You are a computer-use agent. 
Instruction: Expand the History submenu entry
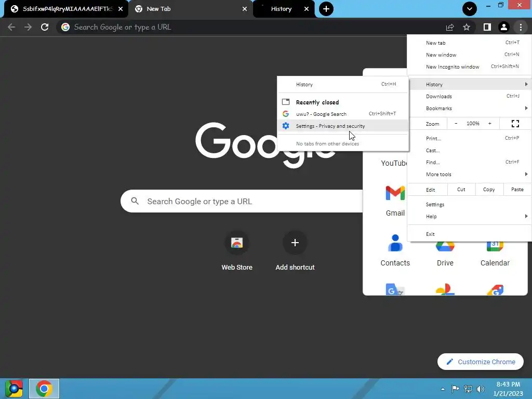coord(469,84)
